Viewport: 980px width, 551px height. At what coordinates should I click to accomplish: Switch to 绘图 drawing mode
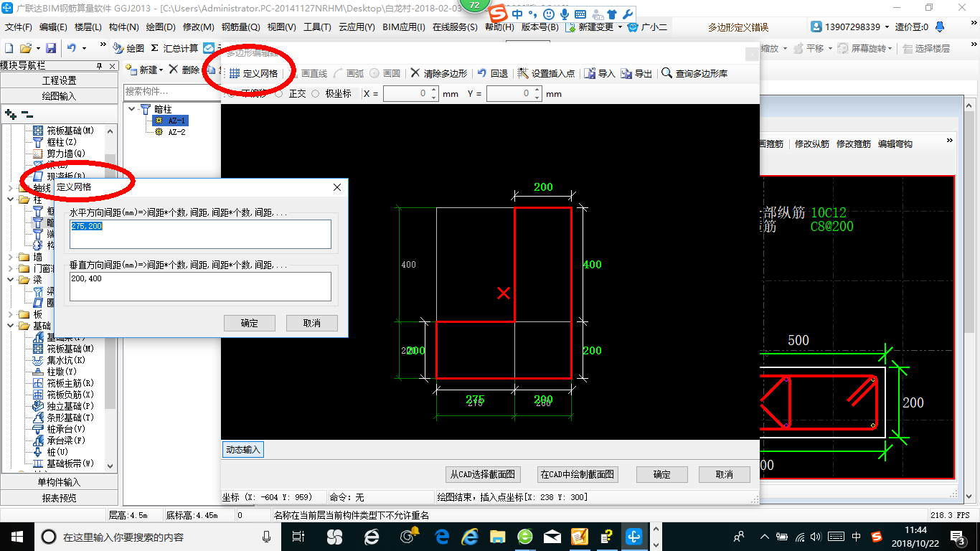129,48
